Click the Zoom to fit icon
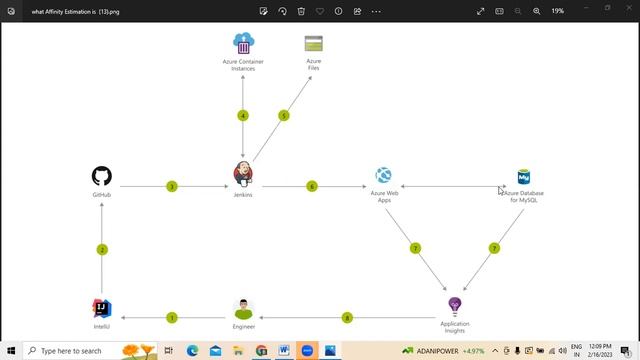 point(499,11)
